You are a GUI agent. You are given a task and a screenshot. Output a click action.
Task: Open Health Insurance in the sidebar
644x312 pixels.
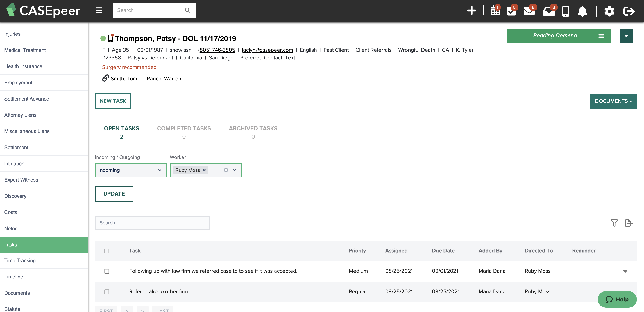(44, 66)
